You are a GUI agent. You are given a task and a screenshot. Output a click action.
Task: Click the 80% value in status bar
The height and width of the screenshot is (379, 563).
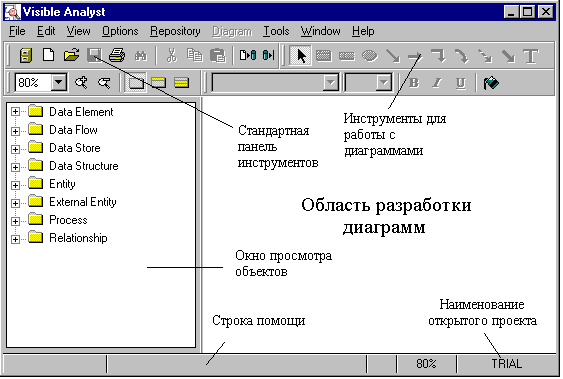point(426,364)
